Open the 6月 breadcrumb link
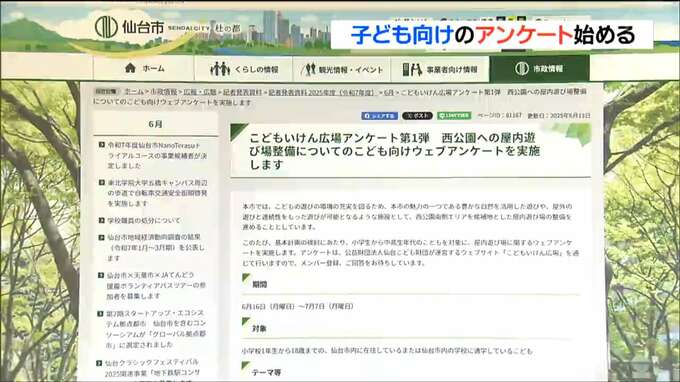The image size is (680, 382). 389,92
